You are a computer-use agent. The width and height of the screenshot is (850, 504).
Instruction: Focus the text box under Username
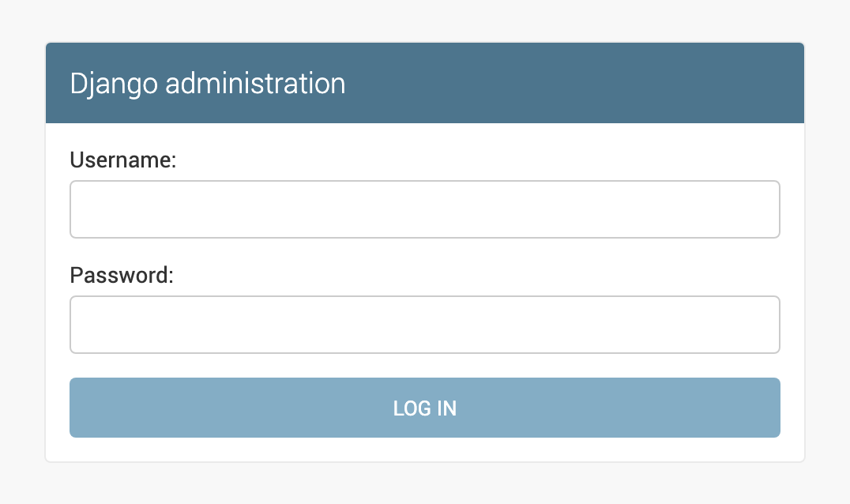tap(425, 209)
